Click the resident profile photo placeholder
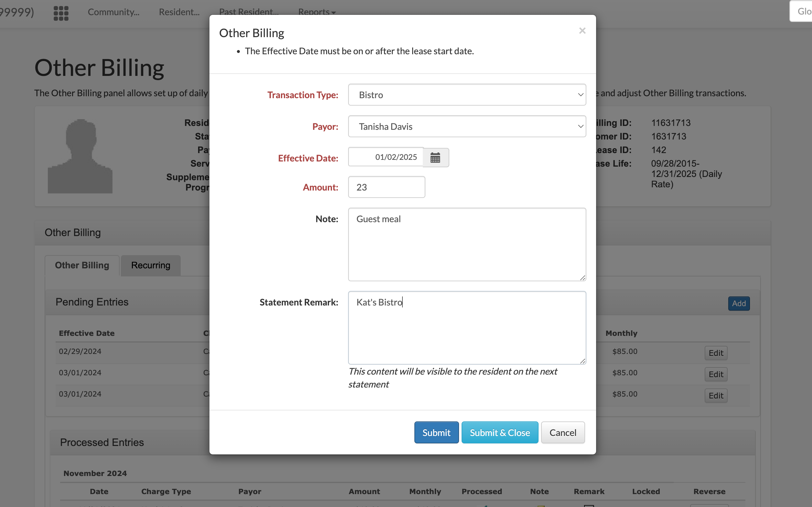Image resolution: width=812 pixels, height=507 pixels. click(80, 156)
